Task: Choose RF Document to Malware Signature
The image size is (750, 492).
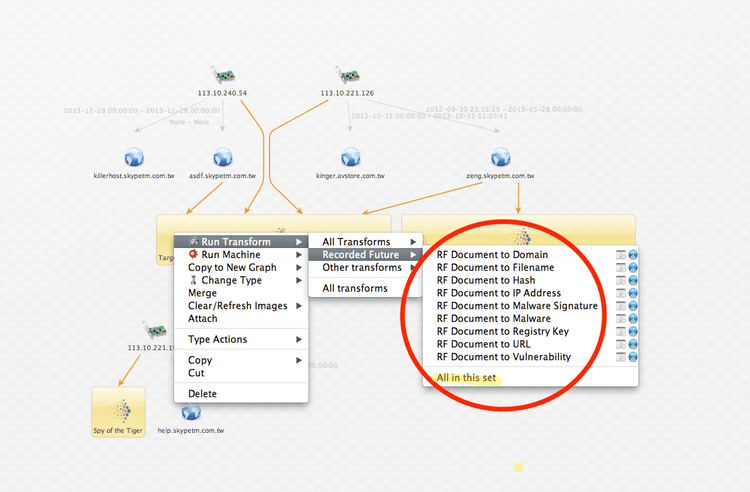Action: click(517, 306)
